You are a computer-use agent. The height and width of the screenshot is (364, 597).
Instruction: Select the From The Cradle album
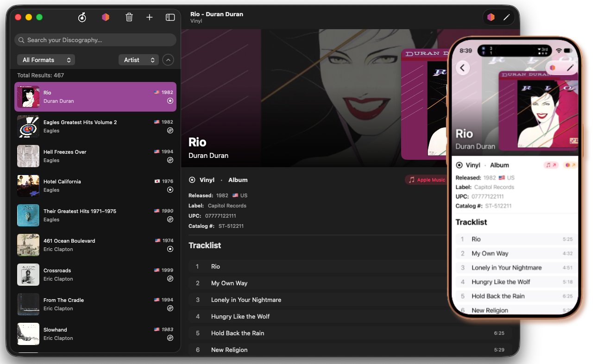pos(95,304)
